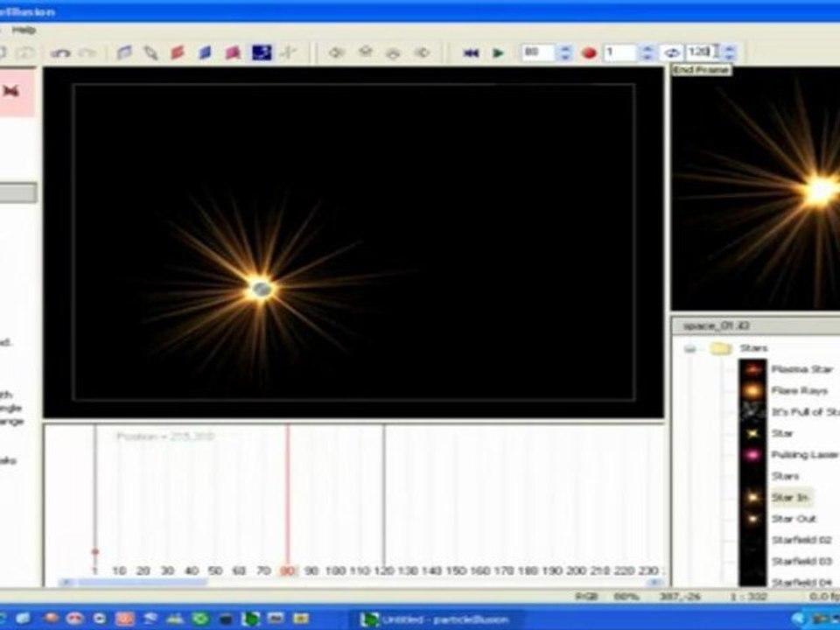
Task: Click the yellow quick-launch icon in taskbar
Action: coord(301,619)
